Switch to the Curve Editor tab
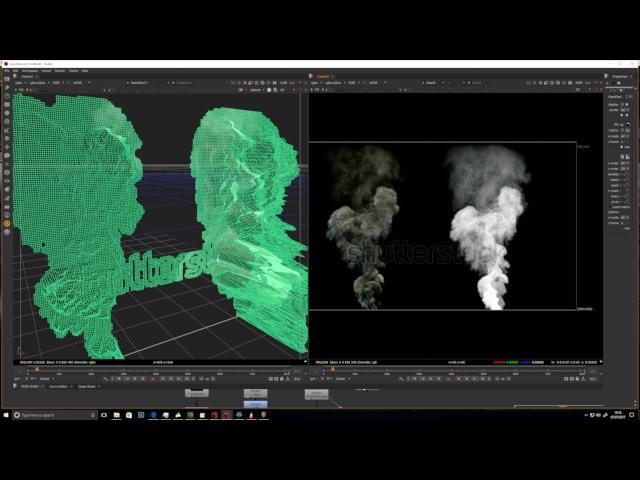Viewport: 640px width, 480px height. point(58,386)
